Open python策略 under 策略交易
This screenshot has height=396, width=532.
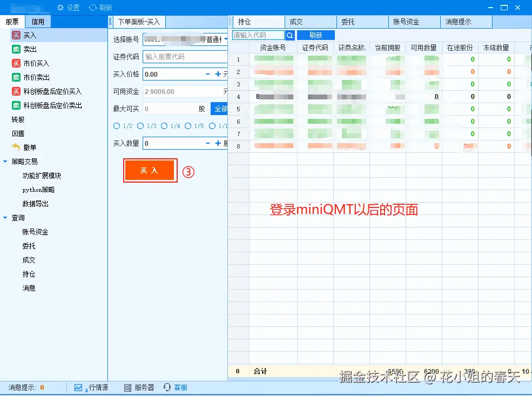(38, 190)
